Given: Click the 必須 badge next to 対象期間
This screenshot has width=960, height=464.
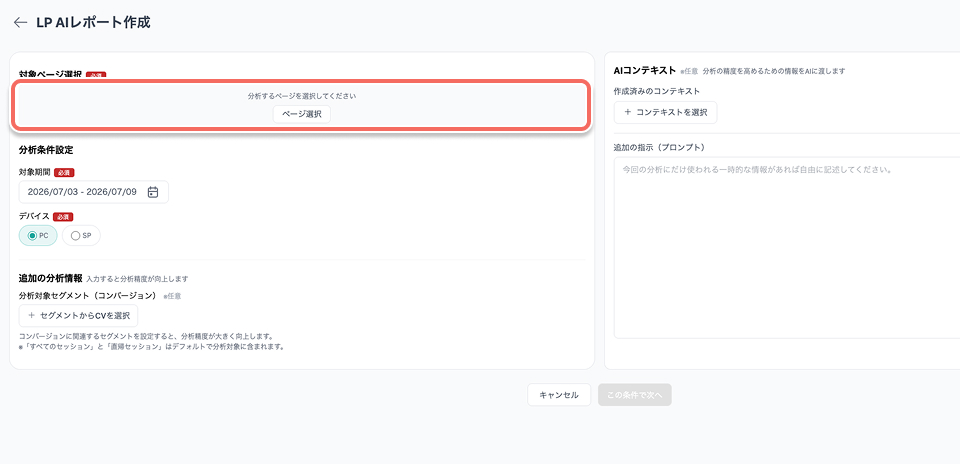Looking at the screenshot, I should click(64, 173).
